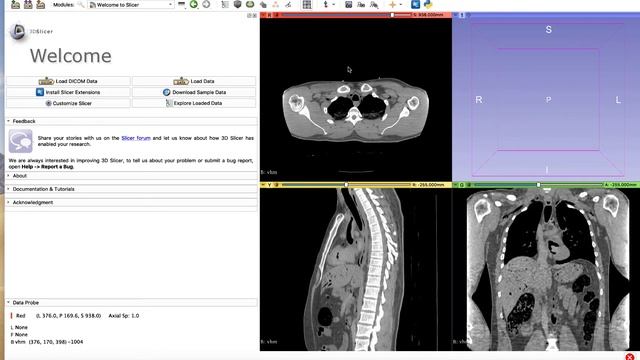The width and height of the screenshot is (640, 360).
Task: Expand Documentation & Tutorials section
Action: coord(131,189)
